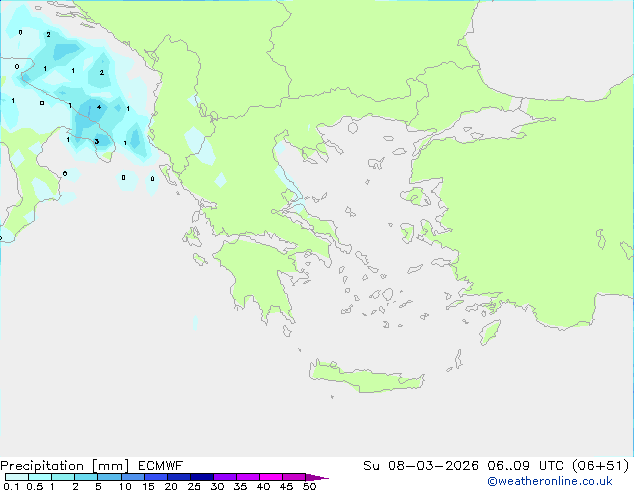Viewport: 634px width, 490px height.
Task: Select the legend label '30'
Action: click(x=217, y=486)
